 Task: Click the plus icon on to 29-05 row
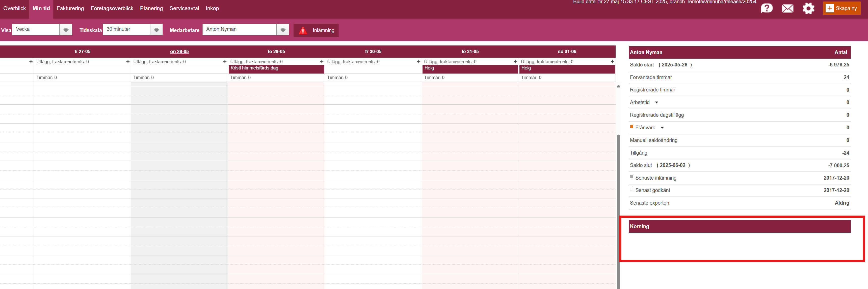pyautogui.click(x=322, y=61)
